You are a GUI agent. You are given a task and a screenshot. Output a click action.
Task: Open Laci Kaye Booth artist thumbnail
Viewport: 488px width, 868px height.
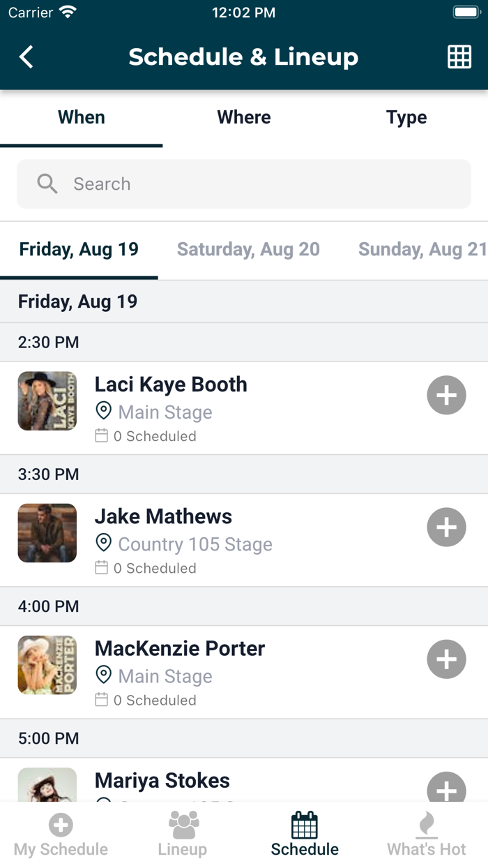click(x=47, y=401)
